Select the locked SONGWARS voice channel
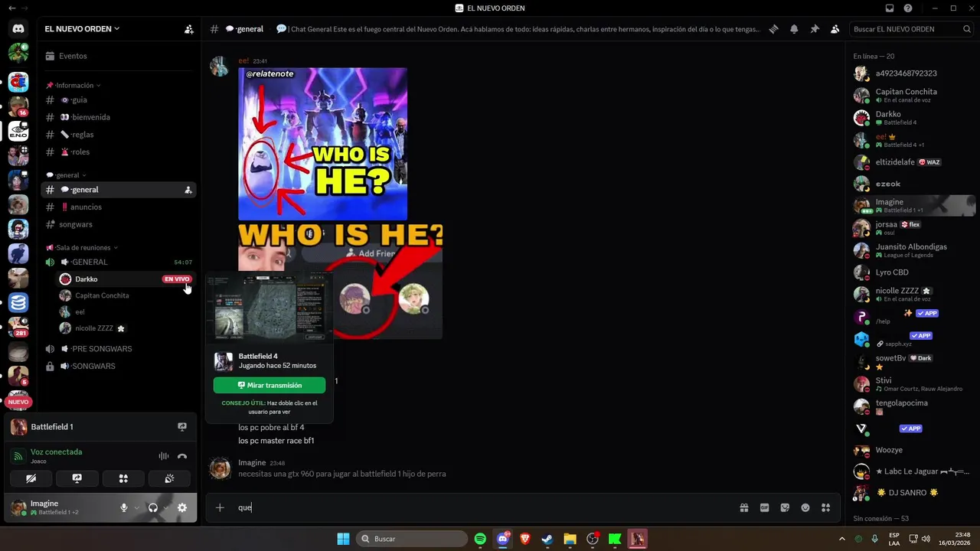This screenshot has height=551, width=980. [119, 367]
